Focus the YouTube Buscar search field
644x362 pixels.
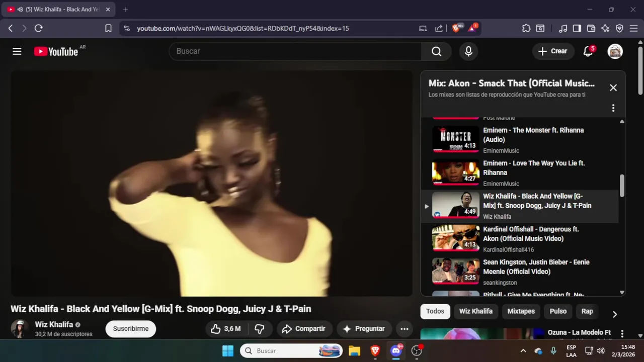click(295, 51)
